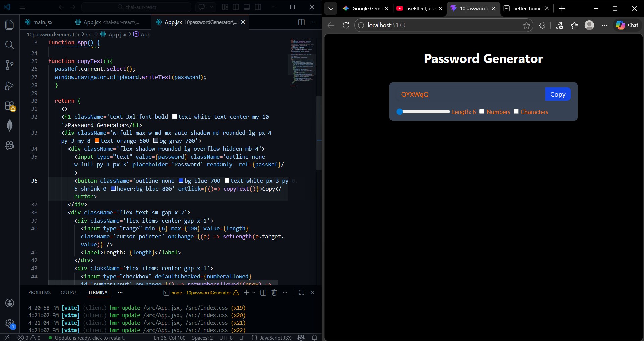Click 'Update is ready, click to restart'
644x341 pixels.
[x=90, y=338]
